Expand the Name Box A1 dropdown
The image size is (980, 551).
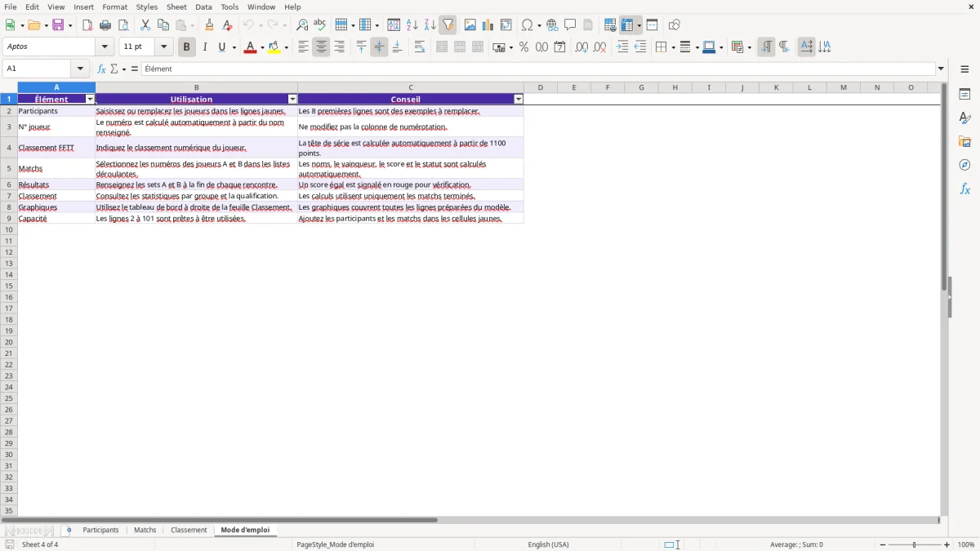pyautogui.click(x=80, y=69)
